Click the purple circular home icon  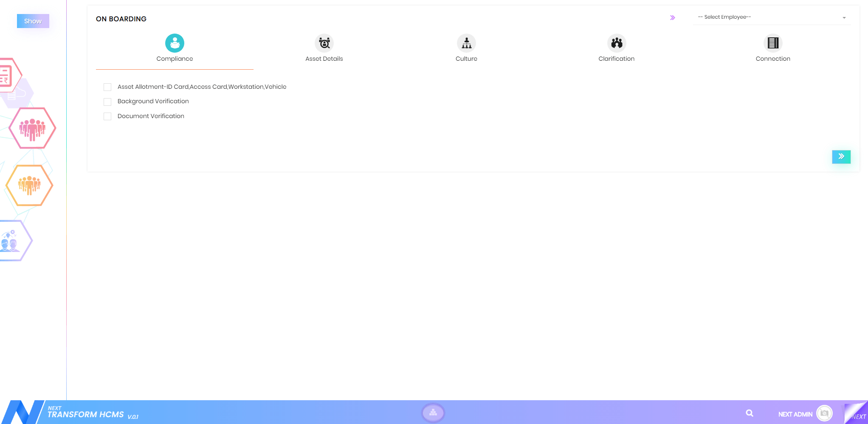click(x=433, y=413)
